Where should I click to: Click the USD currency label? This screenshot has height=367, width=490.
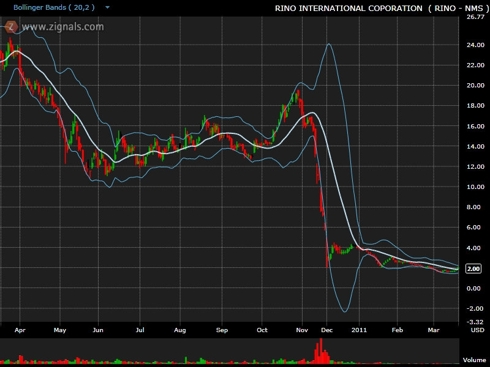coord(477,330)
